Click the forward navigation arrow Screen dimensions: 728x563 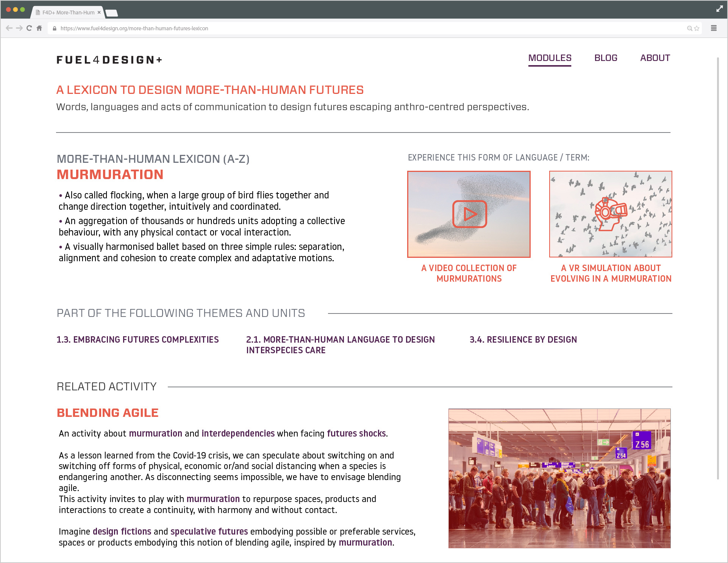pos(19,28)
